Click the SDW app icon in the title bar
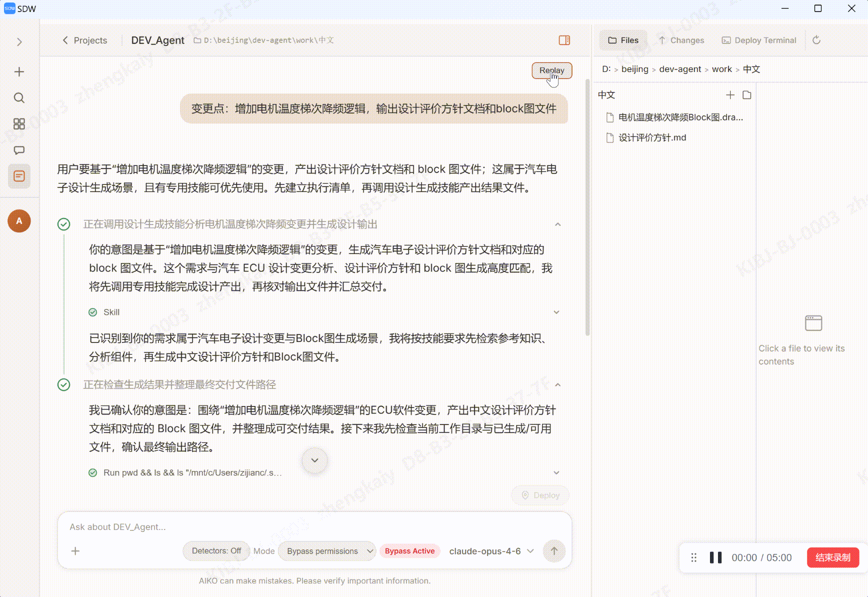This screenshot has width=868, height=597. tap(9, 8)
